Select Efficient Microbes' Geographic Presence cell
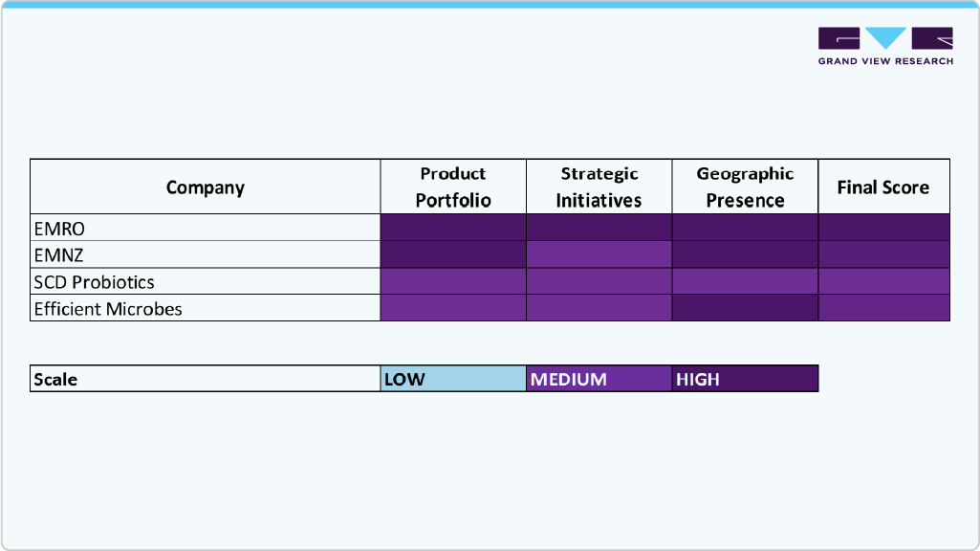Screen dimensions: 980x551 [745, 309]
